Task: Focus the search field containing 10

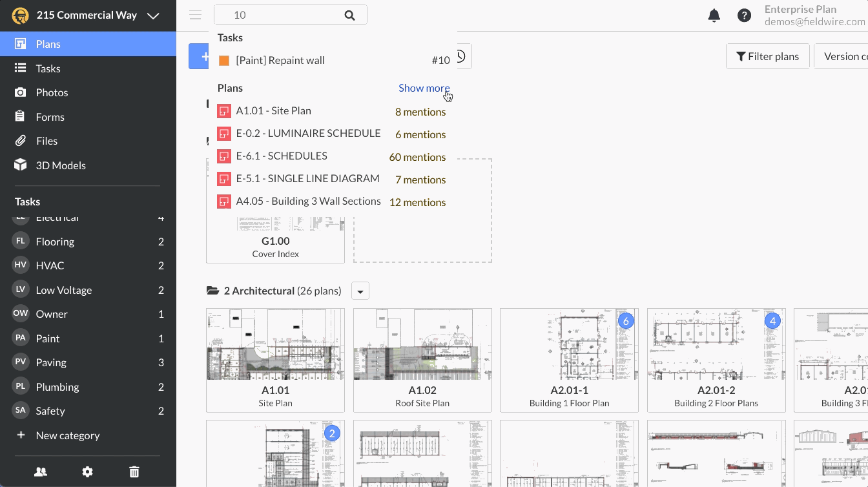Action: tap(291, 15)
